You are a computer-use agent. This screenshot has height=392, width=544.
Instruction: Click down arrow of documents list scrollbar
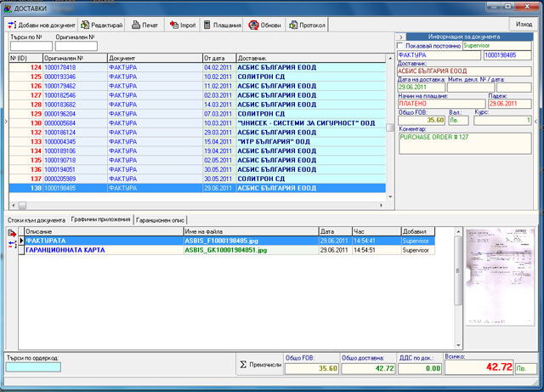point(390,197)
